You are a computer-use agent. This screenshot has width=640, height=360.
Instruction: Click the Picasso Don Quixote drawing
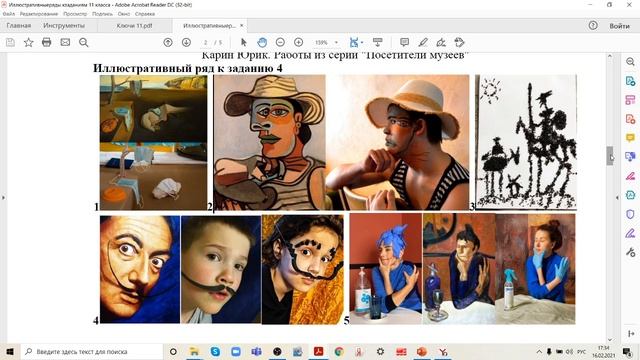coord(526,142)
